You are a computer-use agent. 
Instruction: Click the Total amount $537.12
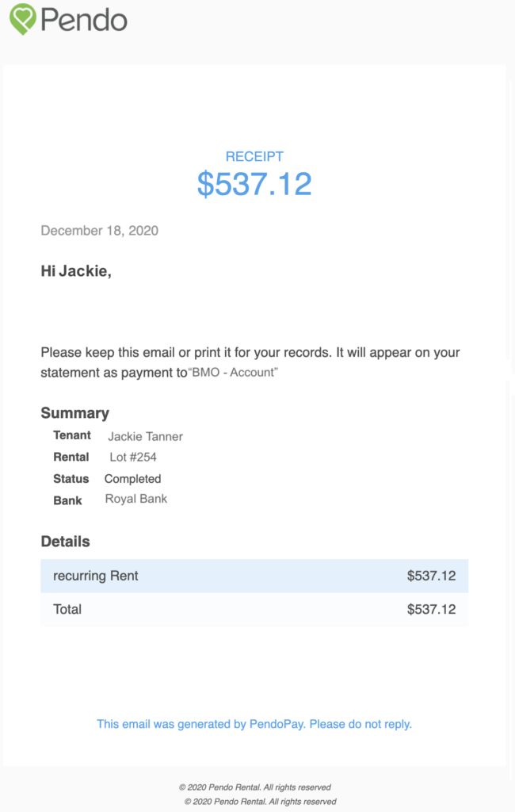[x=431, y=609]
